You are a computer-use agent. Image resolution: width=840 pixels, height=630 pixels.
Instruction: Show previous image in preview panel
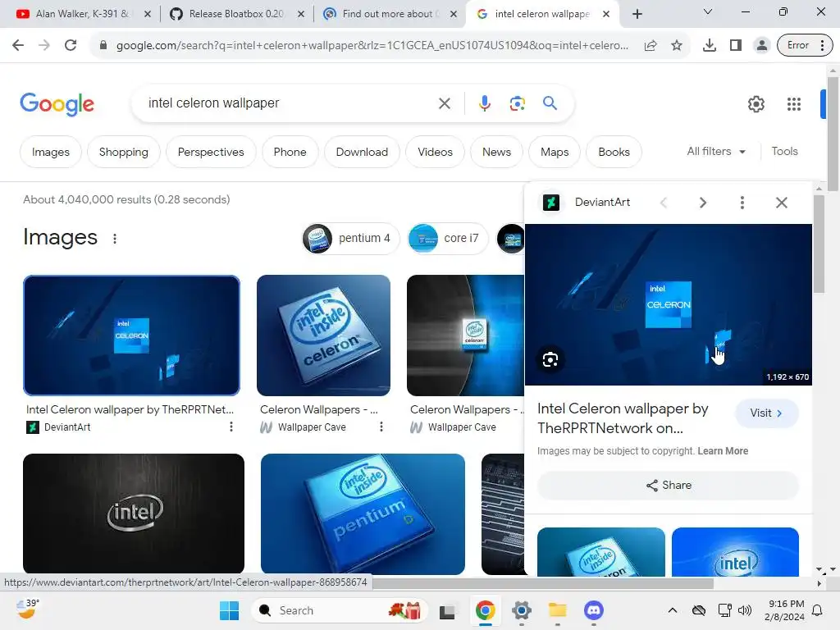[x=663, y=202]
